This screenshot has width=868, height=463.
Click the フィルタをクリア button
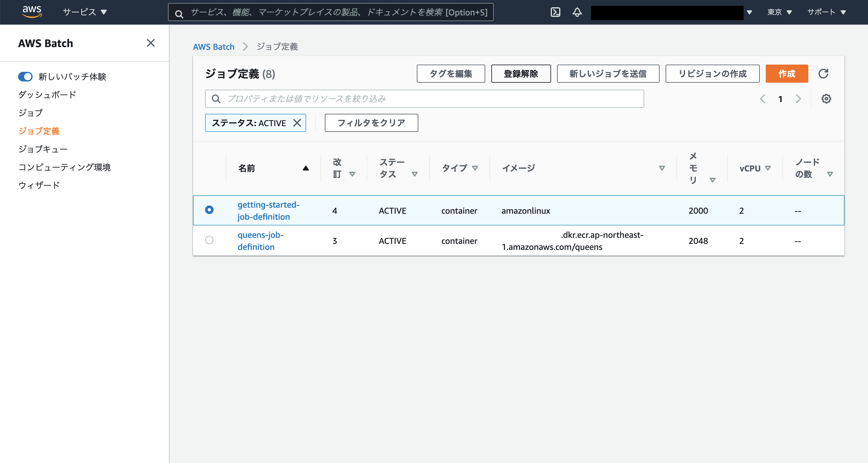[x=371, y=123]
